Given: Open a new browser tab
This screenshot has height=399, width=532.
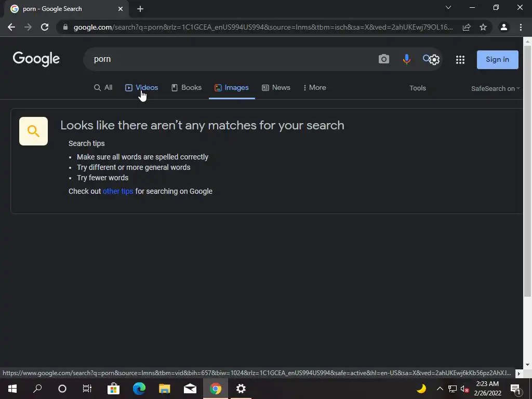Looking at the screenshot, I should pyautogui.click(x=140, y=9).
